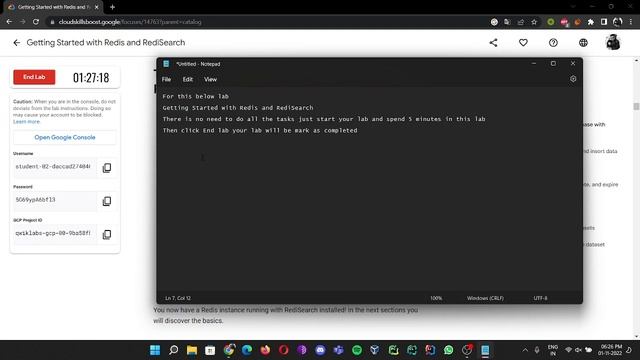Open File Explorer from taskbar

coord(192,350)
